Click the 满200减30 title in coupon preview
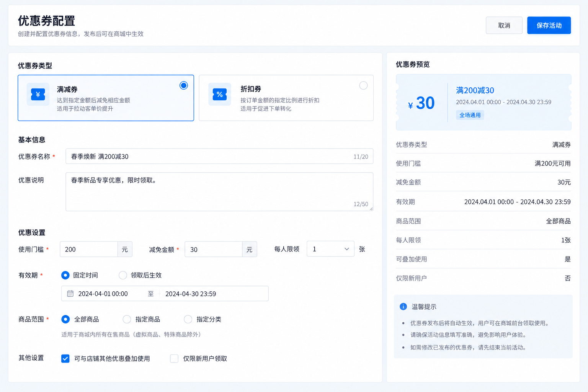The image size is (588, 392). pos(475,90)
